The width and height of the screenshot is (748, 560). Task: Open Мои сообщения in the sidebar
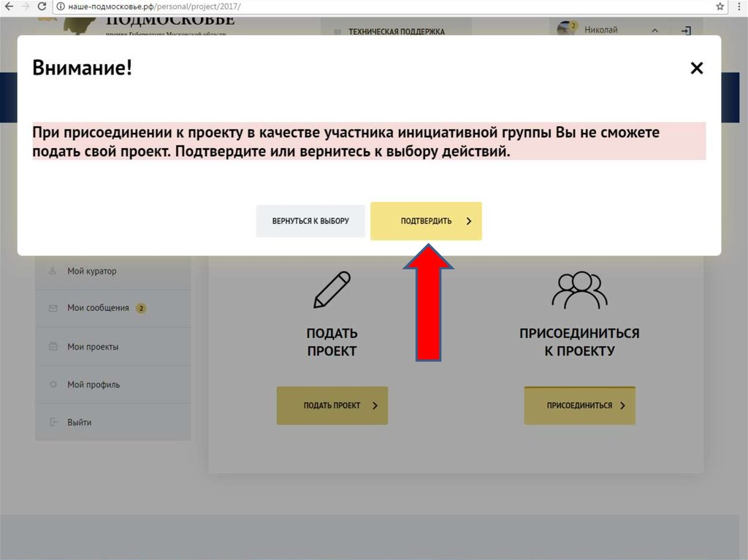point(113,308)
